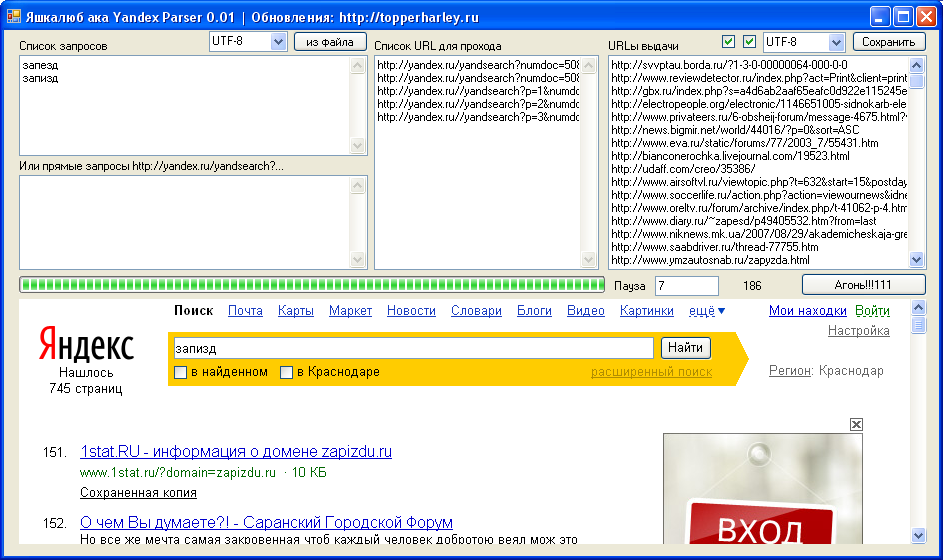Check the "в найденном" checkbox
Viewport: 943px width, 560px height.
pos(180,372)
